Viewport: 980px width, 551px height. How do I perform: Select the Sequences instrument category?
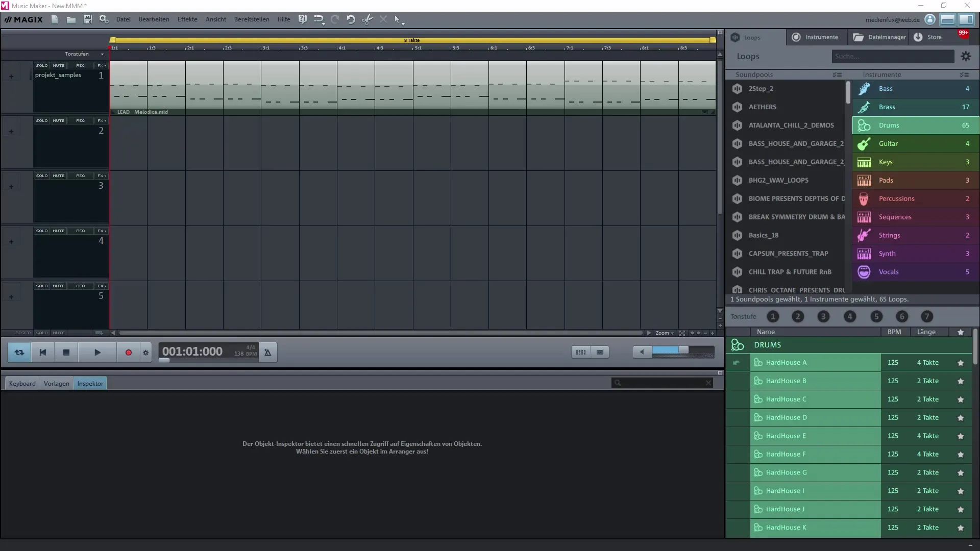click(x=916, y=217)
